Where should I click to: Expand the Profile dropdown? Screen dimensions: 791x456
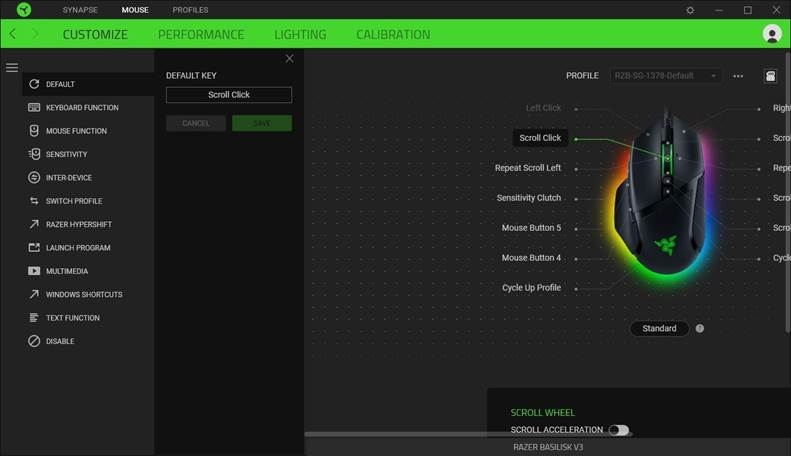click(665, 76)
